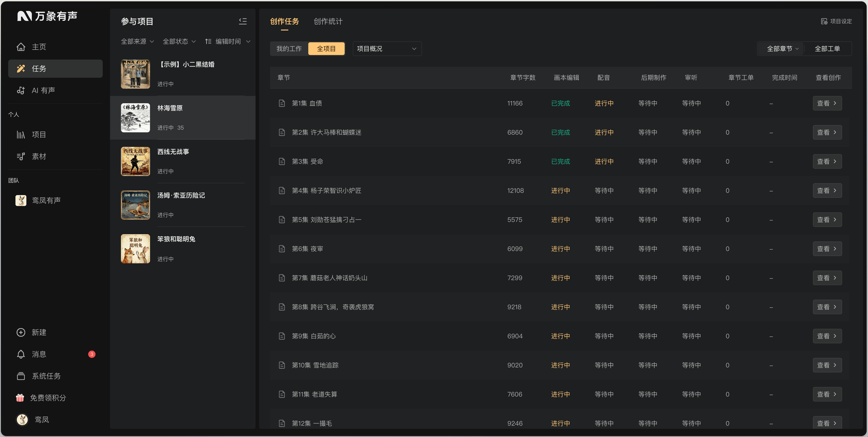
Task: Open 项目设定 settings icon
Action: tap(824, 21)
